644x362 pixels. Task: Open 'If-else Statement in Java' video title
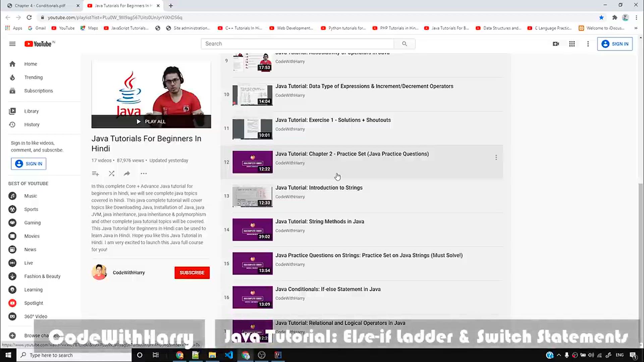328,289
